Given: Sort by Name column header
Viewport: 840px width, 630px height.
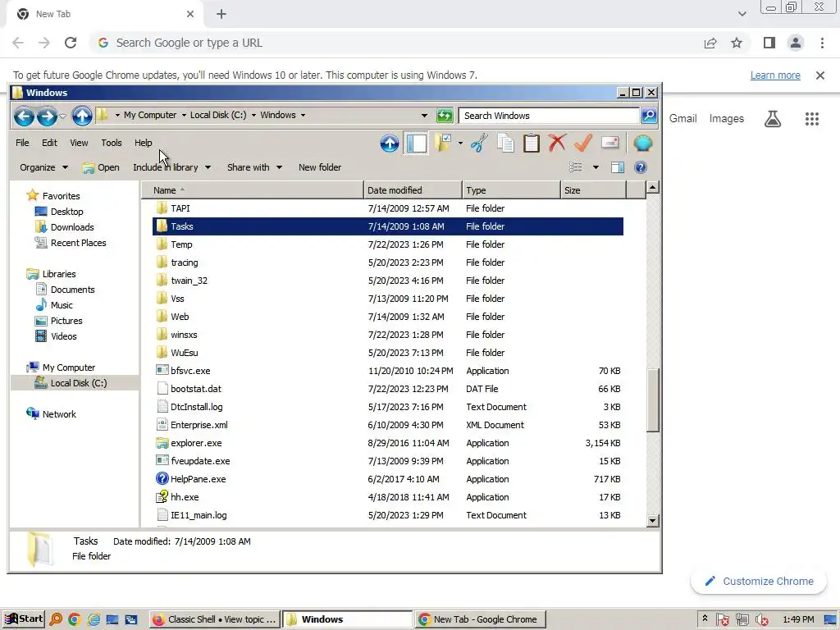Looking at the screenshot, I should [x=253, y=190].
